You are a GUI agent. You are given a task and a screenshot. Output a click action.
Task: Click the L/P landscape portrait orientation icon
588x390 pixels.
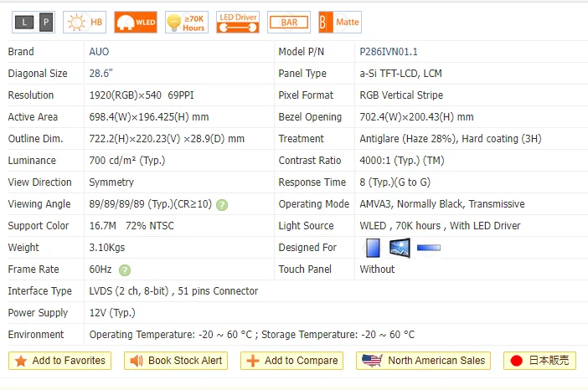34,22
